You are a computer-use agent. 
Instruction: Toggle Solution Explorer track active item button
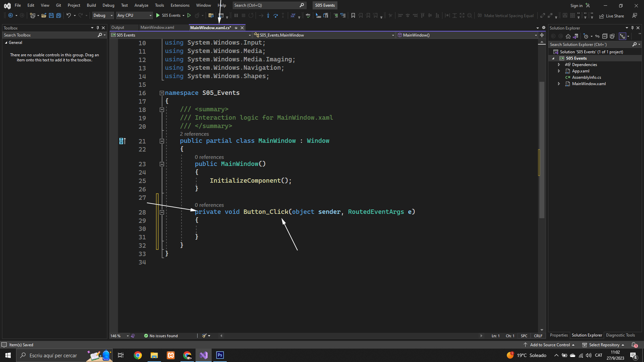pos(623,36)
